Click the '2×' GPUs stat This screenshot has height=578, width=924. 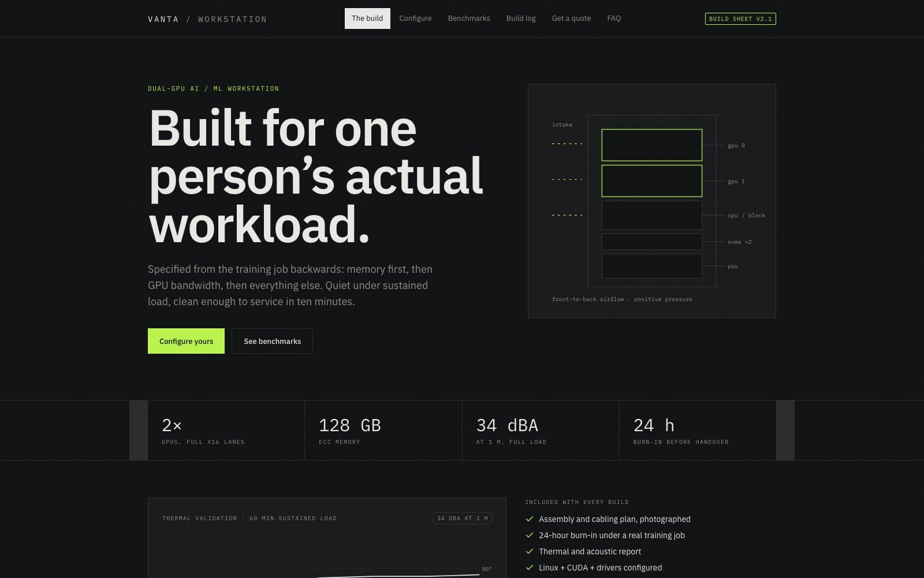[x=226, y=431]
